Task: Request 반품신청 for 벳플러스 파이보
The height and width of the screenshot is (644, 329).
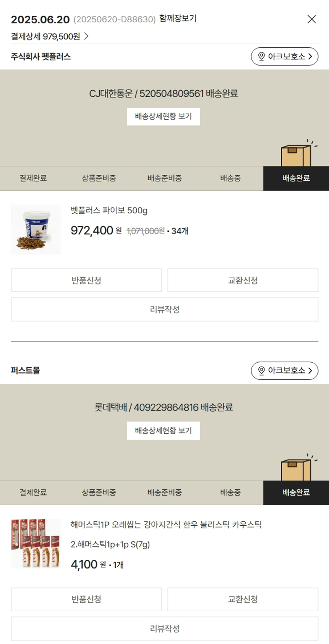Action: (86, 280)
